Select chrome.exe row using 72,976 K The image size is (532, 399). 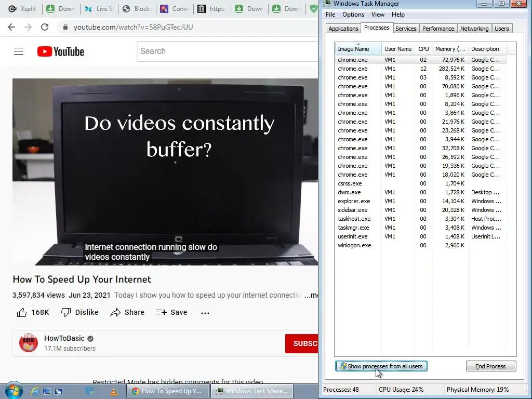pos(420,60)
